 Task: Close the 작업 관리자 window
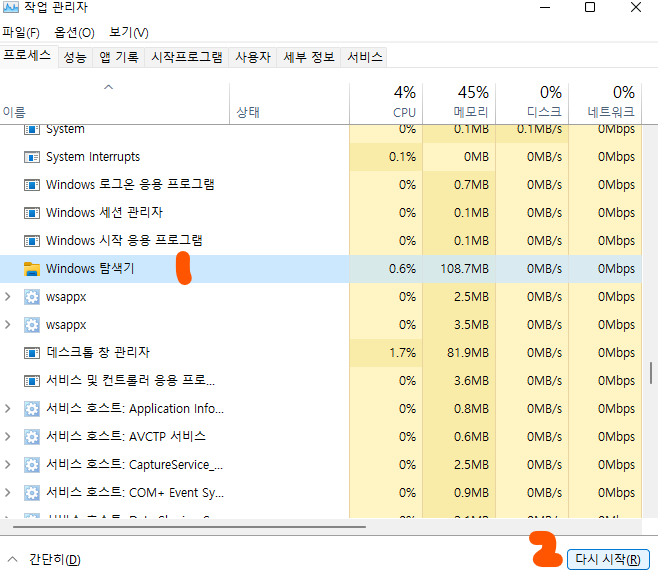tap(636, 7)
